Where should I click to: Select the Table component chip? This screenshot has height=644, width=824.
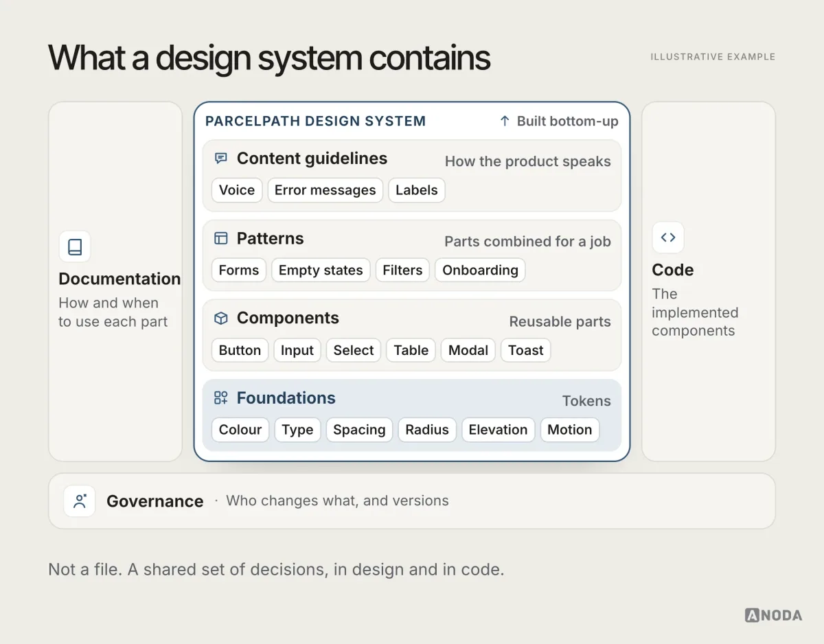(411, 350)
